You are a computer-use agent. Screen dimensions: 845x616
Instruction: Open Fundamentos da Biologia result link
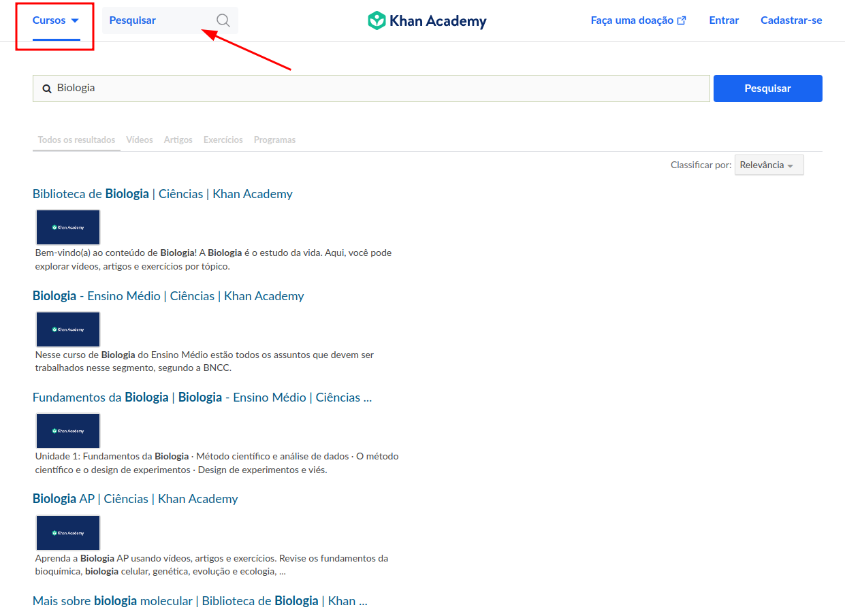pos(202,398)
